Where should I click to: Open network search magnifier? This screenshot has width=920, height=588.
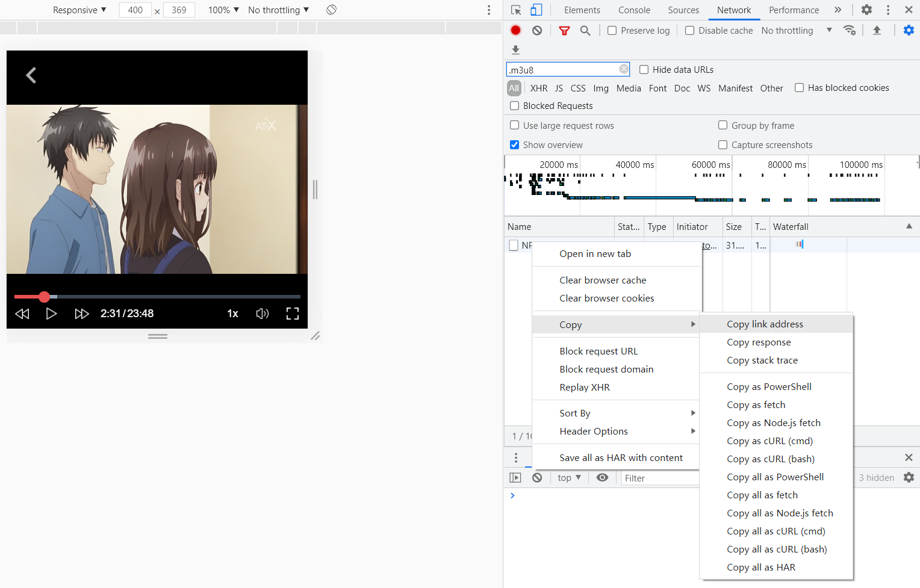[x=585, y=30]
